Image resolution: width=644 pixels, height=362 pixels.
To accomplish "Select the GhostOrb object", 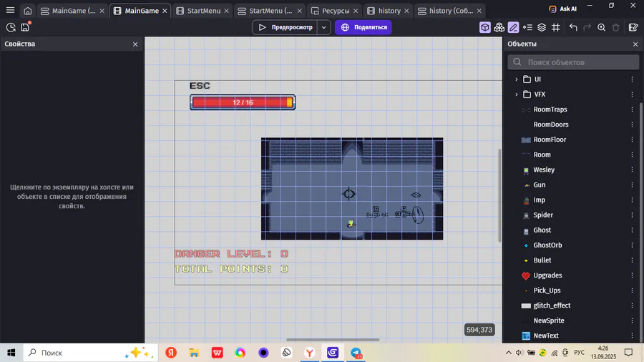I will (547, 245).
